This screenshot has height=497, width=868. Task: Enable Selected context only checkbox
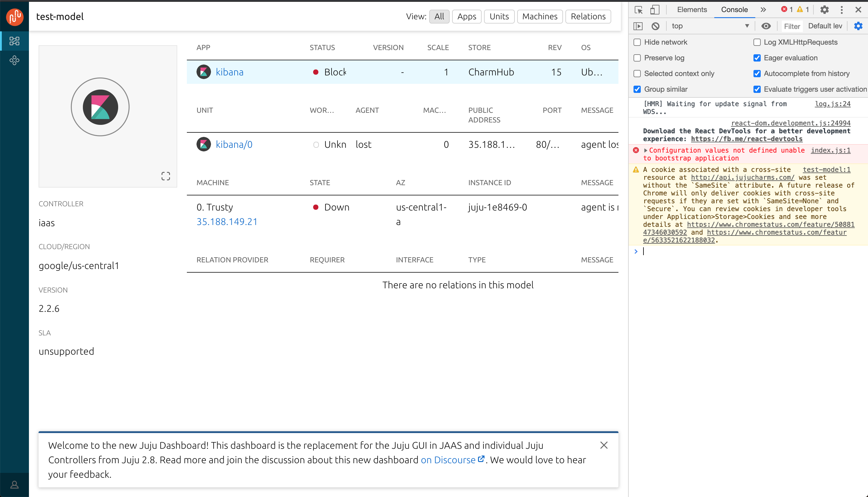(637, 74)
